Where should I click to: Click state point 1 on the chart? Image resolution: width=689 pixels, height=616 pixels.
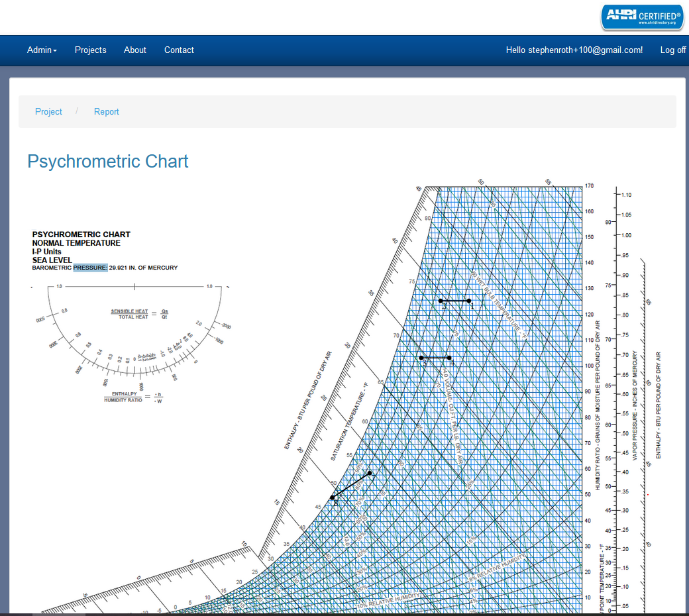469,301
